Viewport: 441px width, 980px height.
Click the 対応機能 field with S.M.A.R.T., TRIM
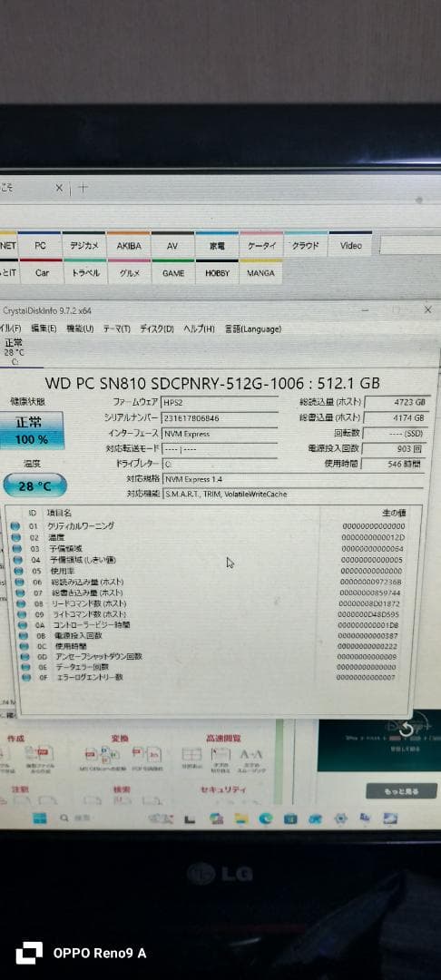pos(292,494)
